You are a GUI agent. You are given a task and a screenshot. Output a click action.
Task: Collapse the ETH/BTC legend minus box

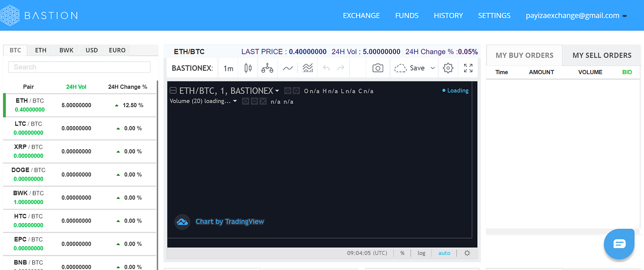click(x=173, y=91)
